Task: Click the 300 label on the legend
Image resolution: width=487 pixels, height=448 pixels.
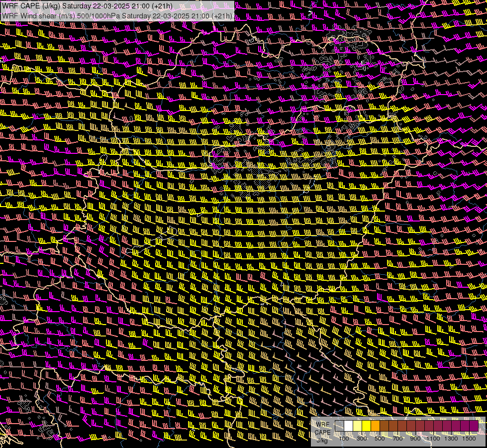Action: click(362, 439)
